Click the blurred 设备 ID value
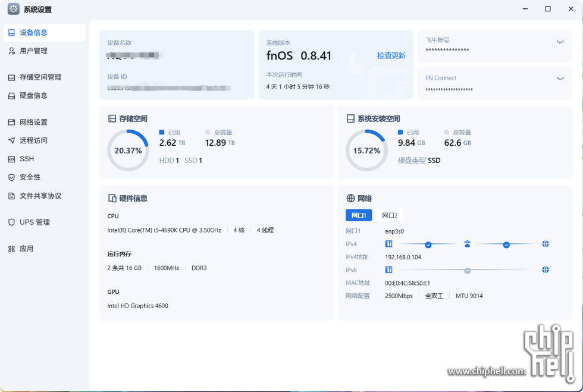The width and height of the screenshot is (583, 392). tap(168, 88)
